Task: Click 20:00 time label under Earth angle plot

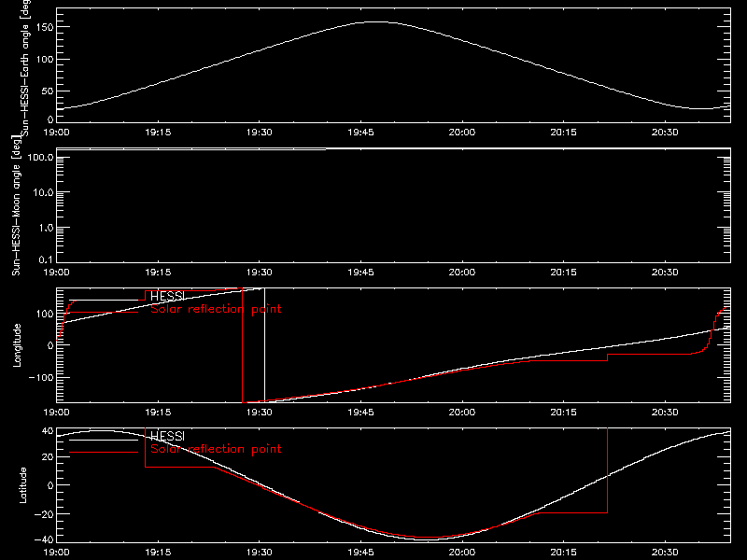Action: click(461, 133)
